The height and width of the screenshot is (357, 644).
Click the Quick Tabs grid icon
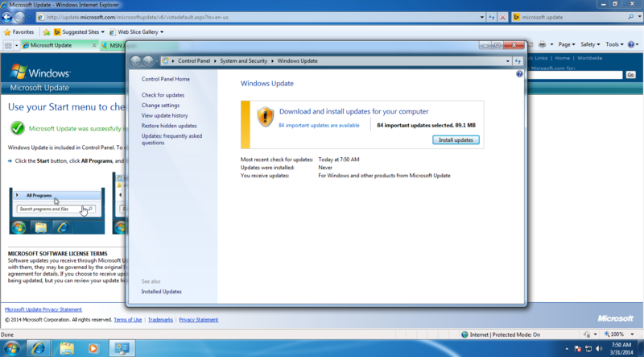click(8, 45)
